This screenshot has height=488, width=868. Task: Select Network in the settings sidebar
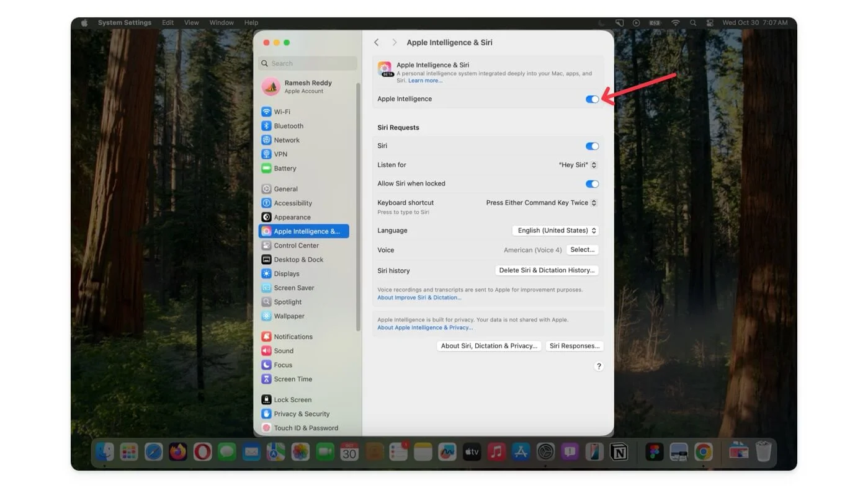pos(304,140)
